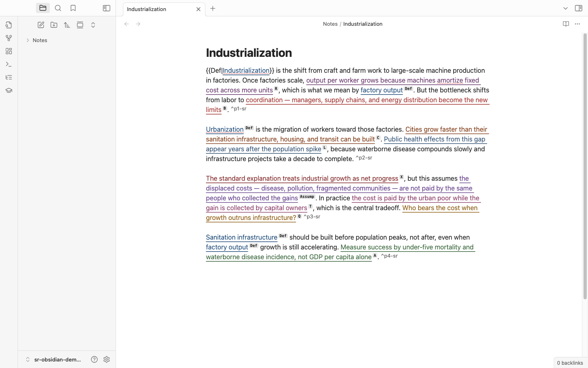Image resolution: width=588 pixels, height=368 pixels.
Task: Change the file sort order
Action: pos(67,25)
